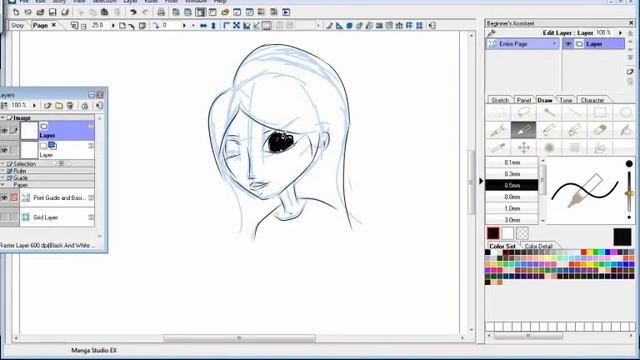Toggle the Guide group checkbox
Image resolution: width=640 pixels, height=360 pixels.
pos(9,178)
